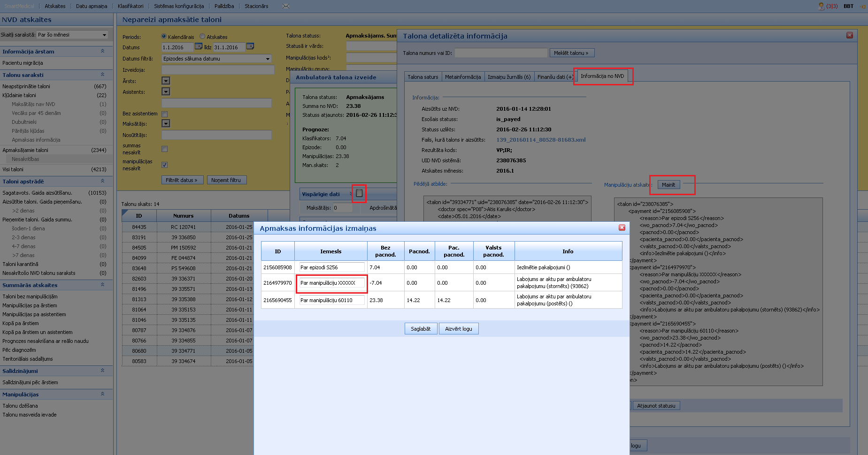The width and height of the screenshot is (868, 455).
Task: Switch to the Izmaiņu žurnāls (6) tab
Action: (509, 77)
